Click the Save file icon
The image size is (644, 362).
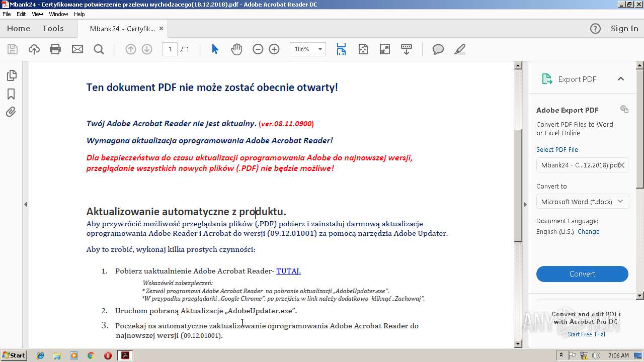[x=13, y=49]
